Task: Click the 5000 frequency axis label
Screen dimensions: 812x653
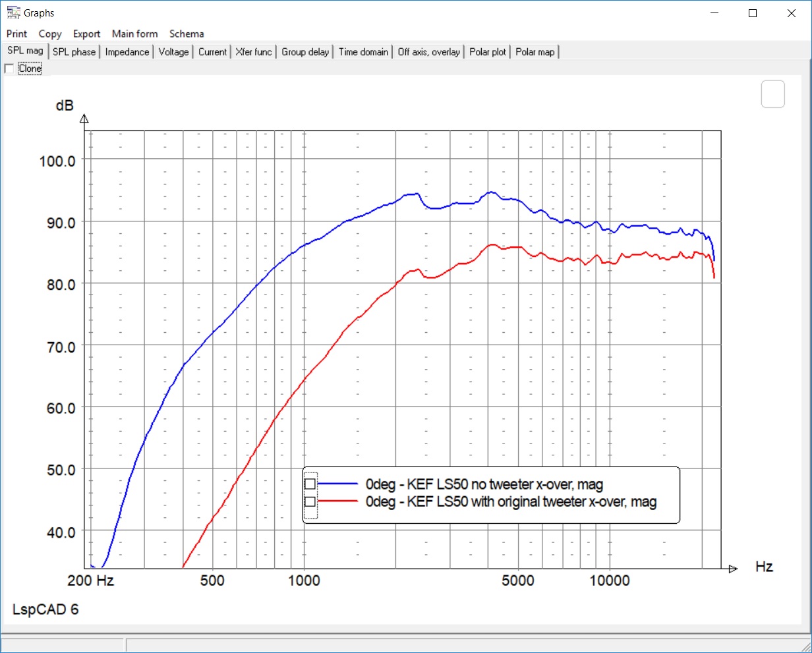Action: pos(518,581)
